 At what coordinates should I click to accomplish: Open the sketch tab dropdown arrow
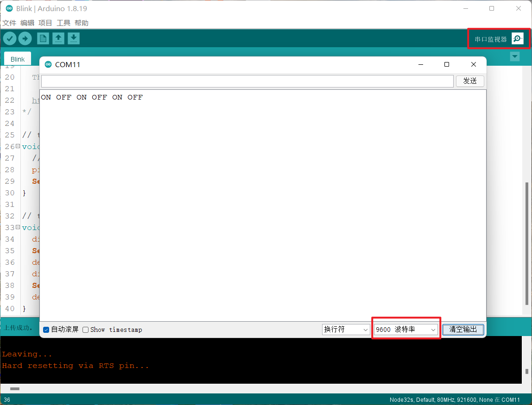point(514,56)
